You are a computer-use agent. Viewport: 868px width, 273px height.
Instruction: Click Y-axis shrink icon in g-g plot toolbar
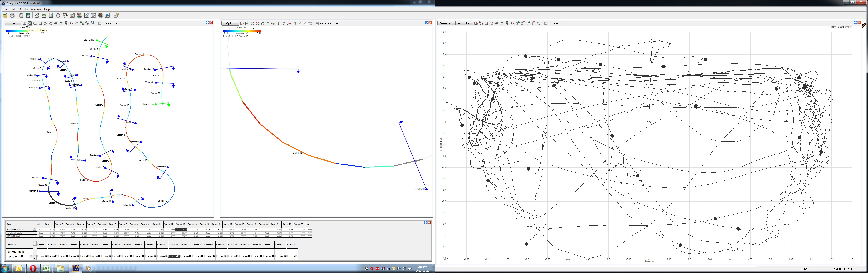coord(533,23)
